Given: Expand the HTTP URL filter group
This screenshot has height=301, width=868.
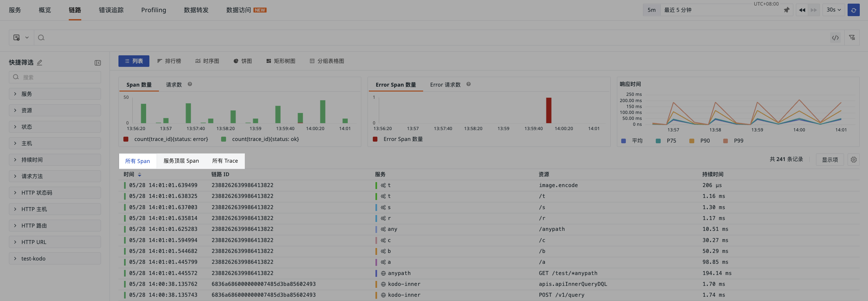Looking at the screenshot, I should click(55, 242).
